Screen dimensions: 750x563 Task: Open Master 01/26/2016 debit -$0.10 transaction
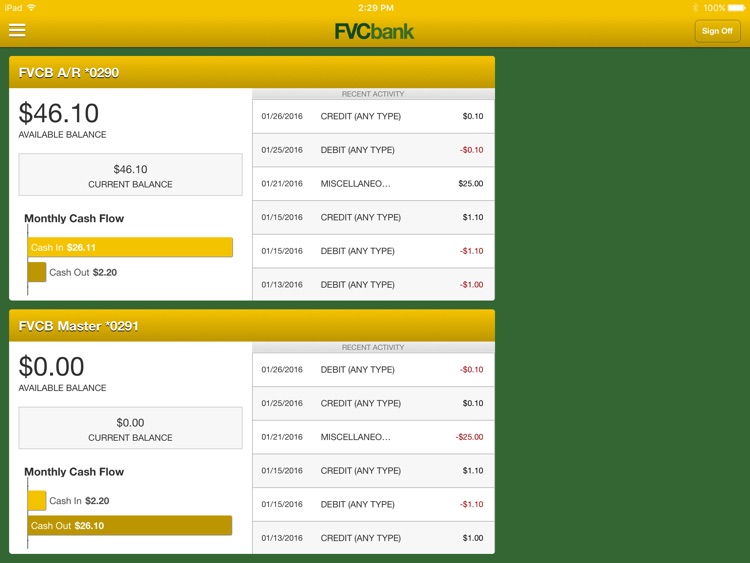pyautogui.click(x=373, y=370)
